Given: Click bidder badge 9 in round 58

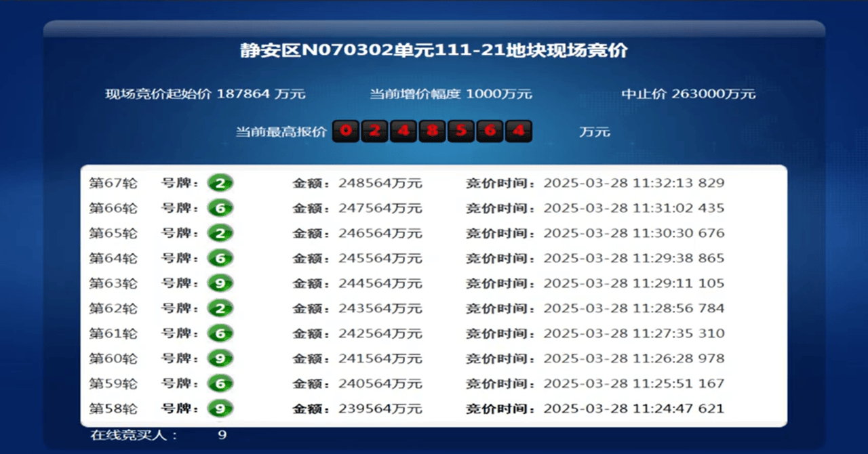Looking at the screenshot, I should [x=220, y=409].
